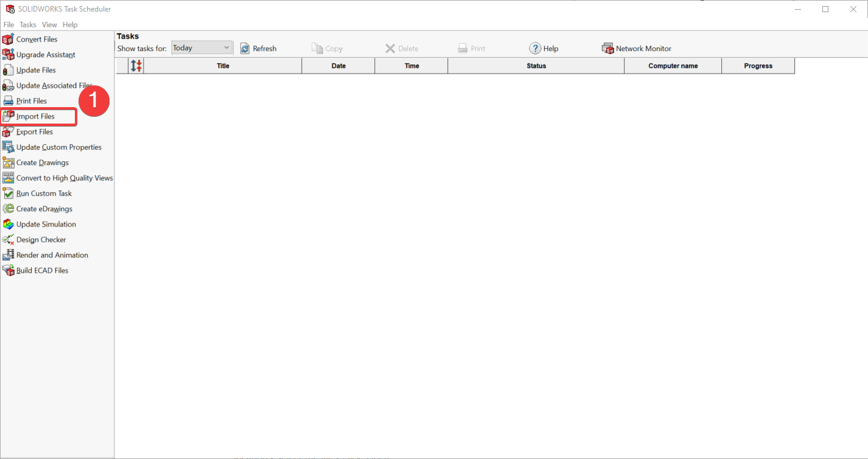The width and height of the screenshot is (868, 459).
Task: Open the Export Files task
Action: [x=28, y=132]
